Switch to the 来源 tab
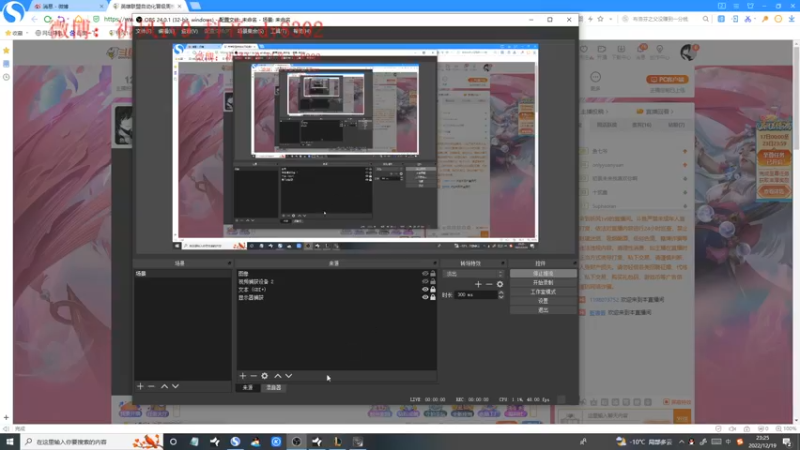800x450 pixels. click(x=247, y=388)
